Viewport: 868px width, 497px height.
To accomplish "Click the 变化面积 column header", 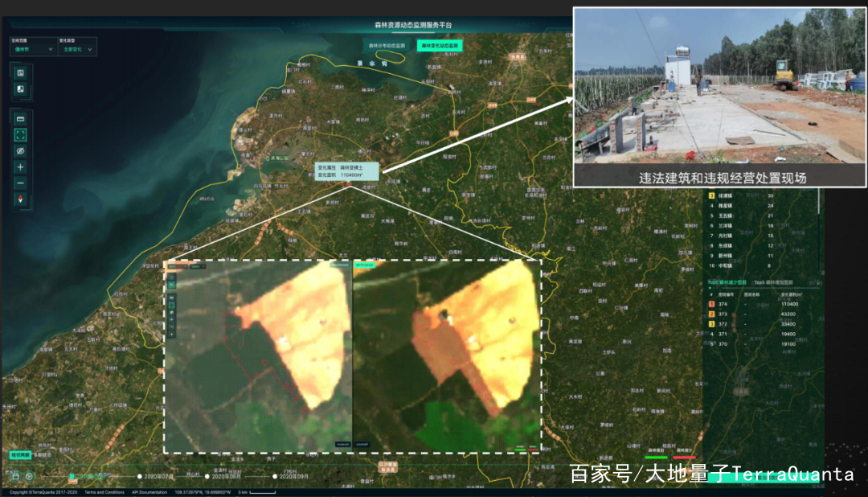I will tap(791, 295).
